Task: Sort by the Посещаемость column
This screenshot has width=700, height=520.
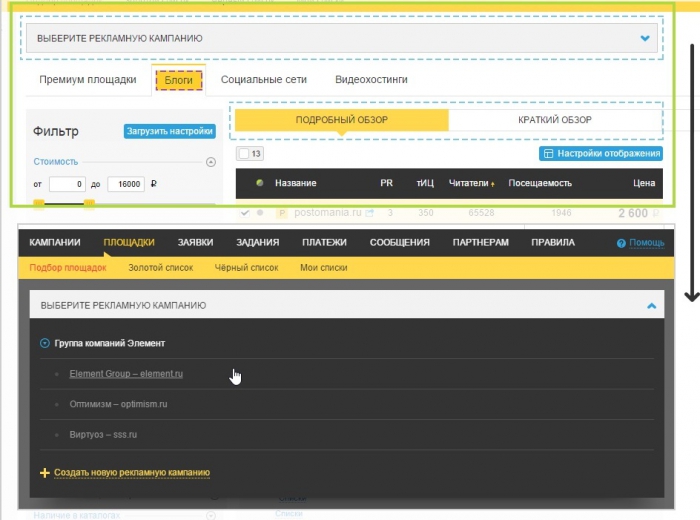Action: point(540,183)
